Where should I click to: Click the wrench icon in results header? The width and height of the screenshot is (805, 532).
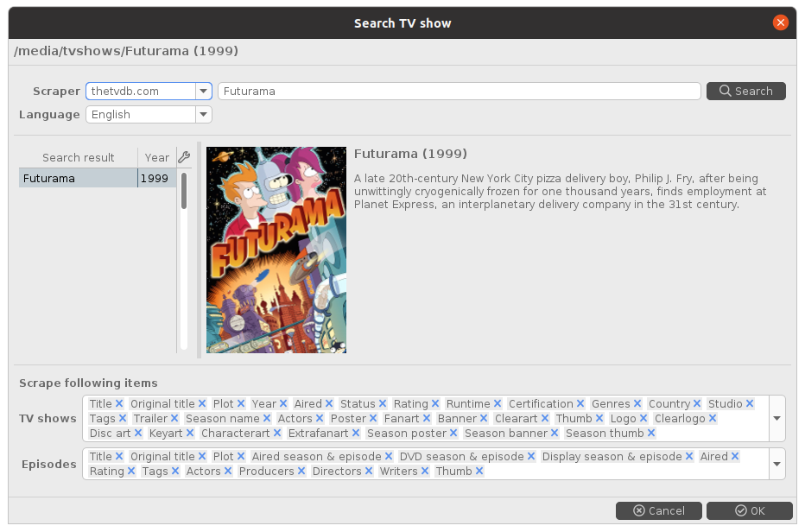point(183,157)
